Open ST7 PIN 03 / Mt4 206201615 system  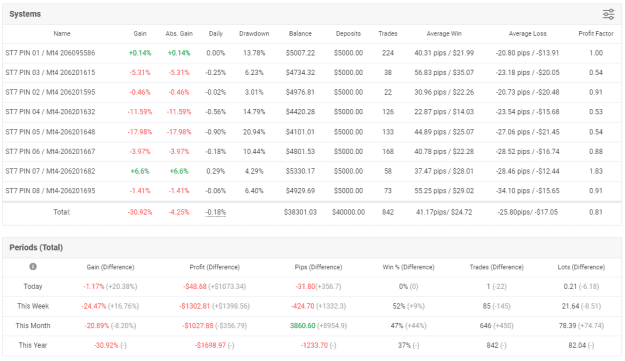coord(50,73)
